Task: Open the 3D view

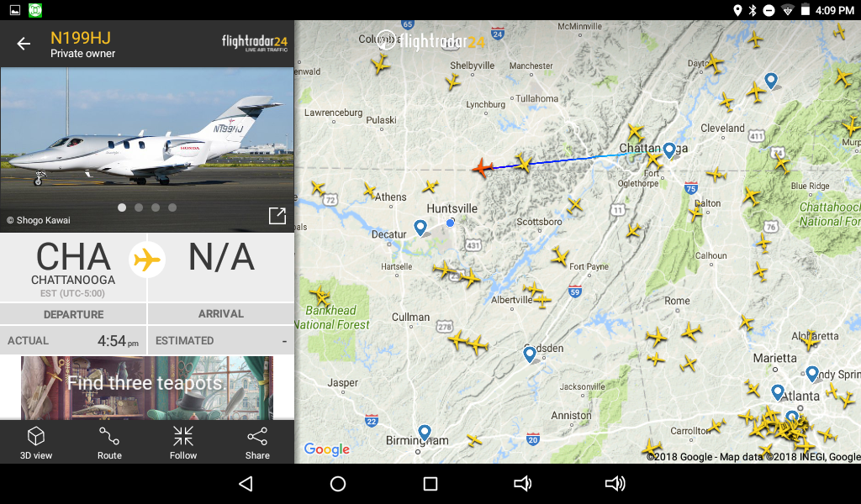Action: pyautogui.click(x=36, y=444)
